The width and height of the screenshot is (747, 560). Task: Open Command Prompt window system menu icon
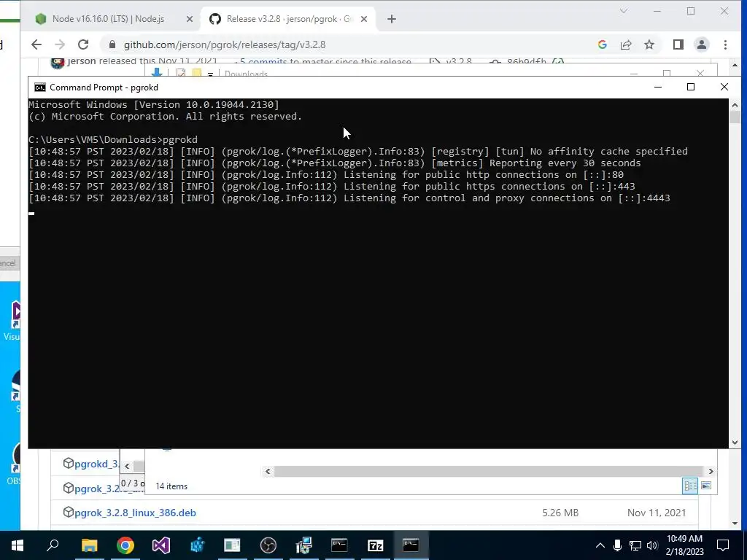[40, 87]
